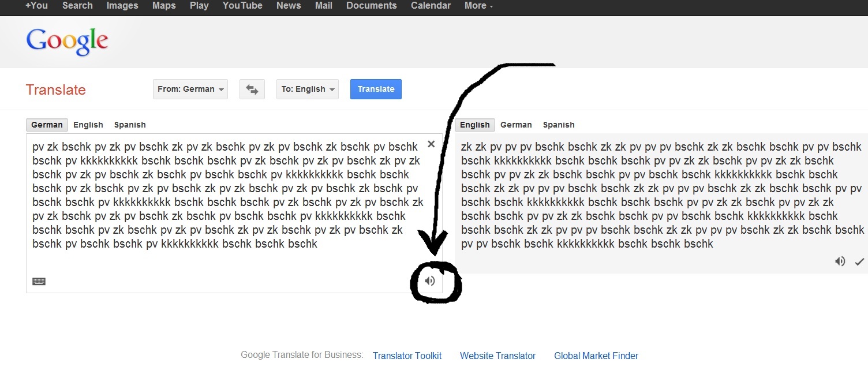This screenshot has width=868, height=370.
Task: Open the Website Translator link
Action: [x=497, y=356]
